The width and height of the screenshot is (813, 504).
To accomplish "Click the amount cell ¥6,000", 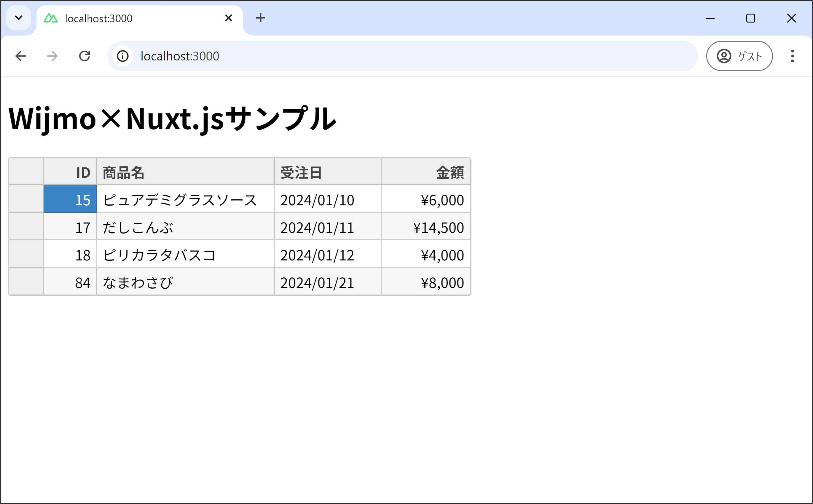I will 425,199.
